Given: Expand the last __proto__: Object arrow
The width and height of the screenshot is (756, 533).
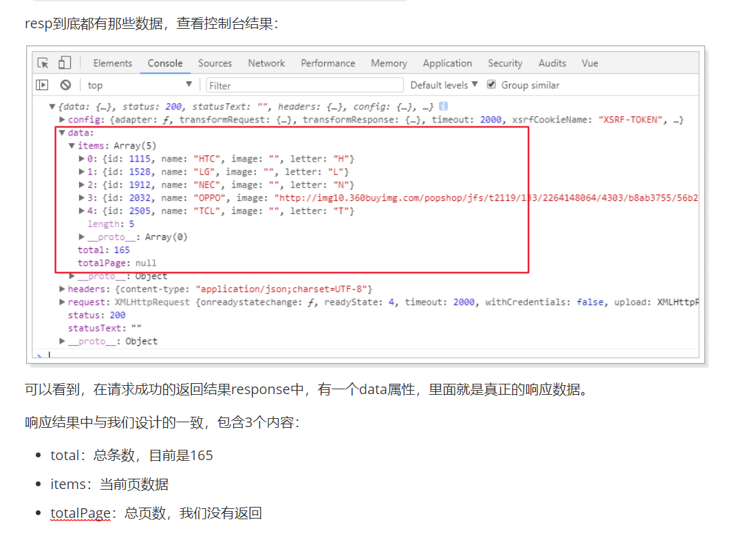Looking at the screenshot, I should [x=62, y=340].
